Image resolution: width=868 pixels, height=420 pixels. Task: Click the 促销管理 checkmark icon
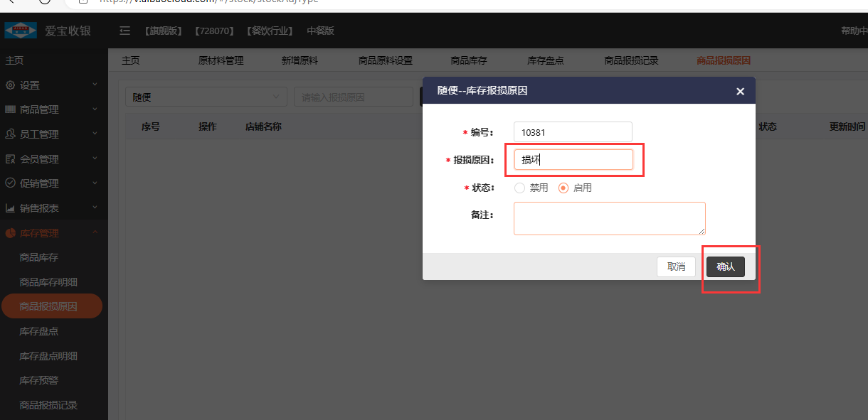[10, 183]
